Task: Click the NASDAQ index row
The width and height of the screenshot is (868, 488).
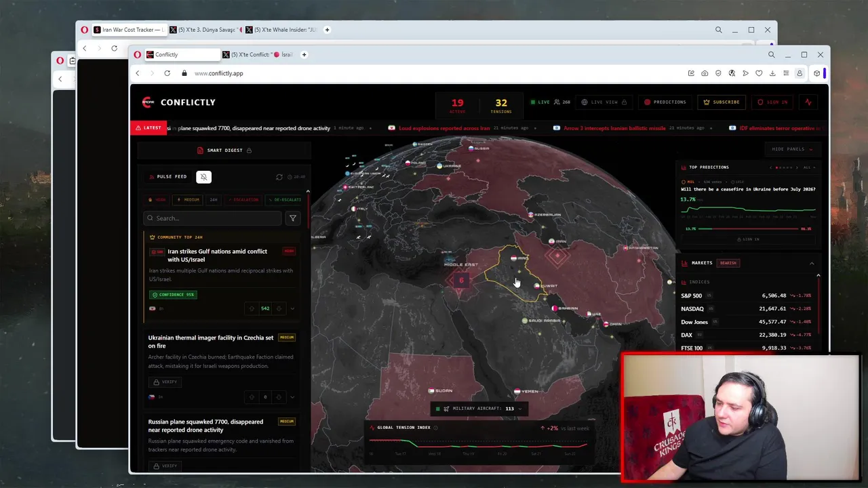Action: tap(747, 309)
